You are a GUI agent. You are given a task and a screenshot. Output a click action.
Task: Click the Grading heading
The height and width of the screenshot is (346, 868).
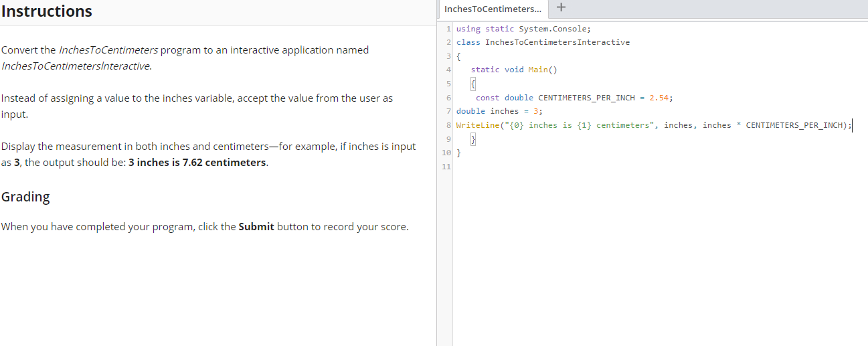point(25,197)
